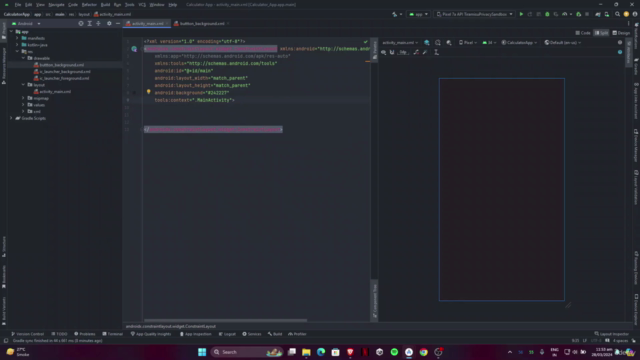Image resolution: width=640 pixels, height=360 pixels.
Task: Run the app with green play button
Action: pos(521,14)
